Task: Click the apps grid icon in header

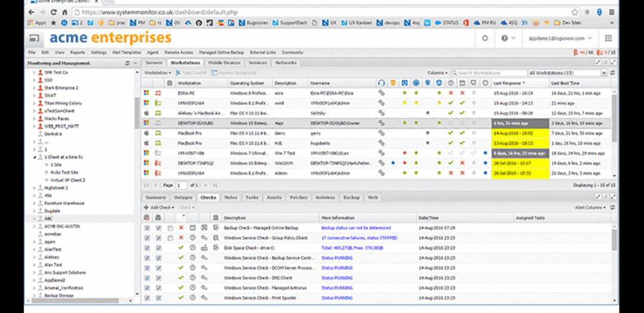Action: coord(608,38)
